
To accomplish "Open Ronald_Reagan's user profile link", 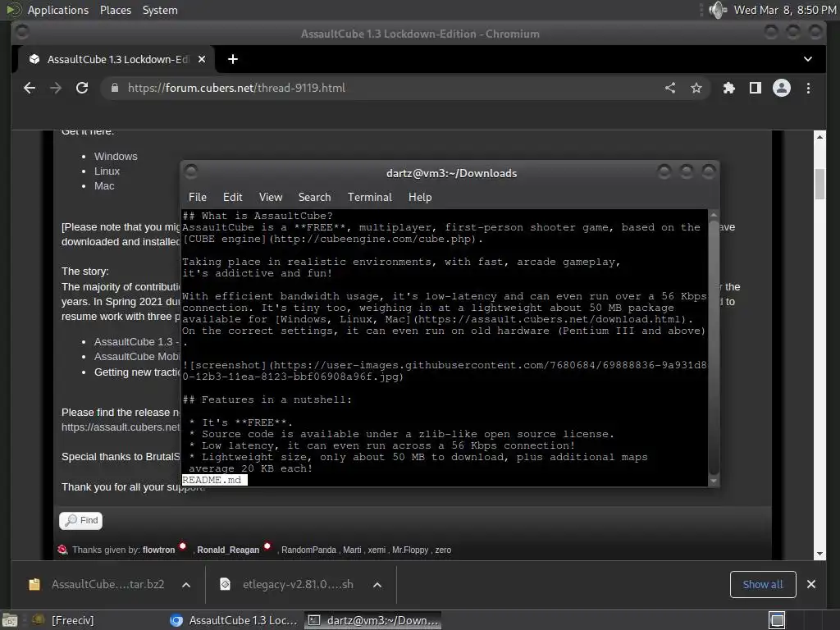I will click(228, 550).
